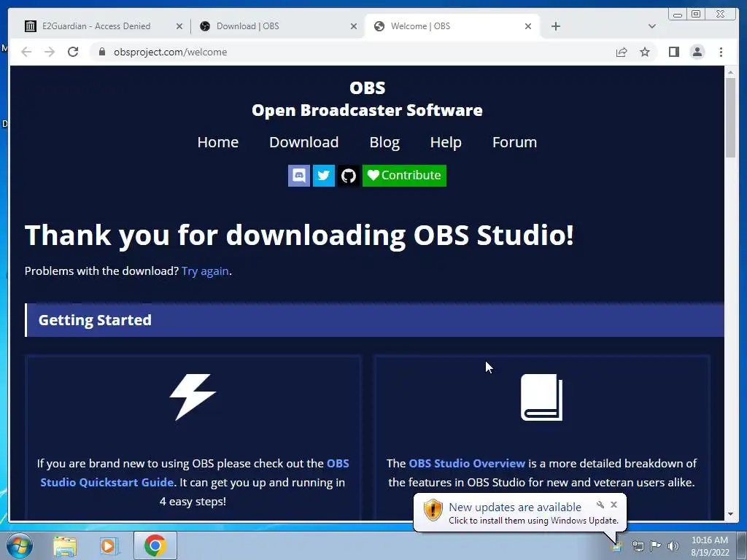Click the OBS Open Broadcaster Software title

coord(367,99)
